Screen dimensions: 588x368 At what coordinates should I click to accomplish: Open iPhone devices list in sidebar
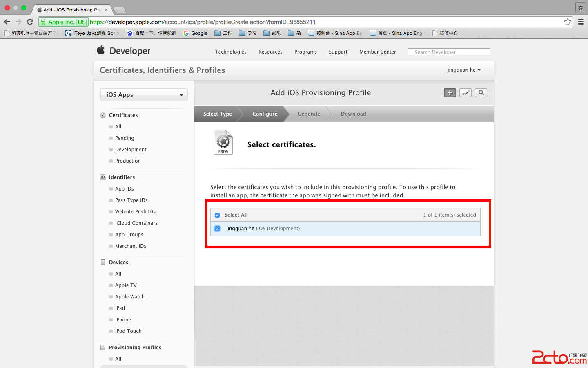coord(123,320)
